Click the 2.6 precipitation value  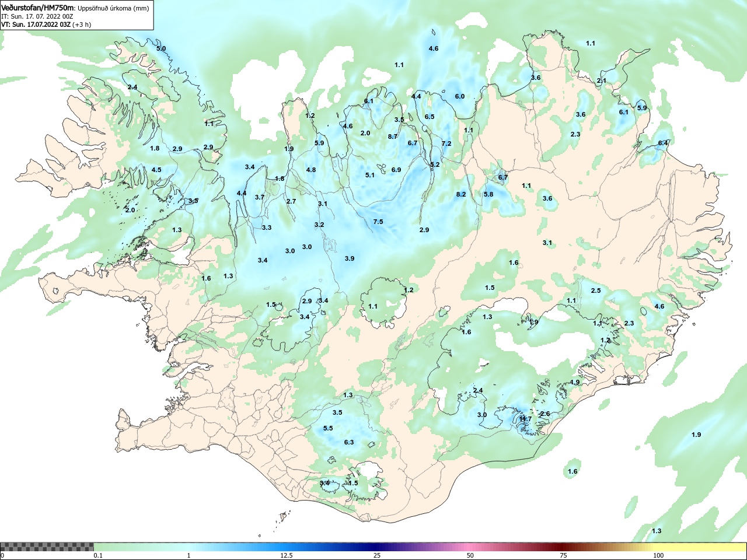[545, 414]
